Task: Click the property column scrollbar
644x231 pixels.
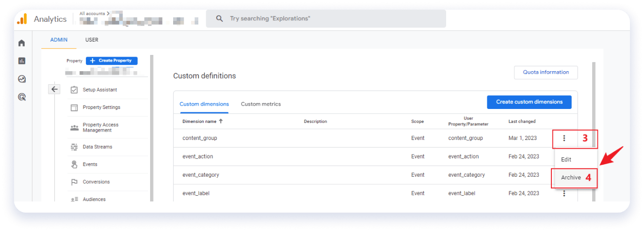Action: [x=151, y=128]
